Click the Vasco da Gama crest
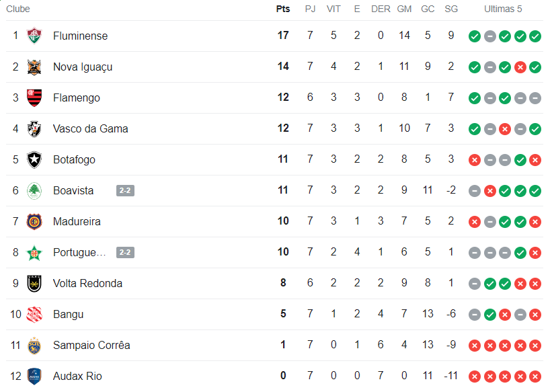This screenshot has width=552, height=392. tap(34, 128)
